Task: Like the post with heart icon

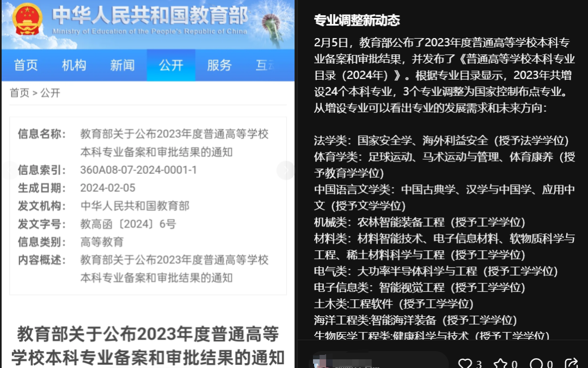Action: (x=465, y=363)
